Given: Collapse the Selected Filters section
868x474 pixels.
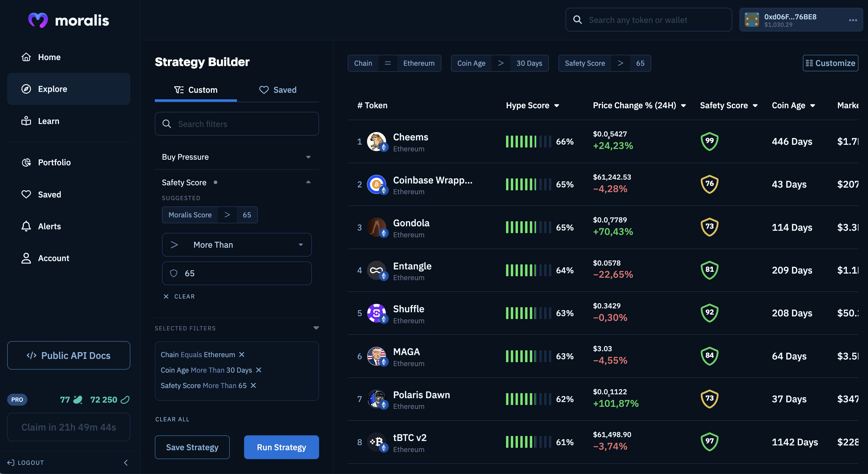Looking at the screenshot, I should [316, 328].
